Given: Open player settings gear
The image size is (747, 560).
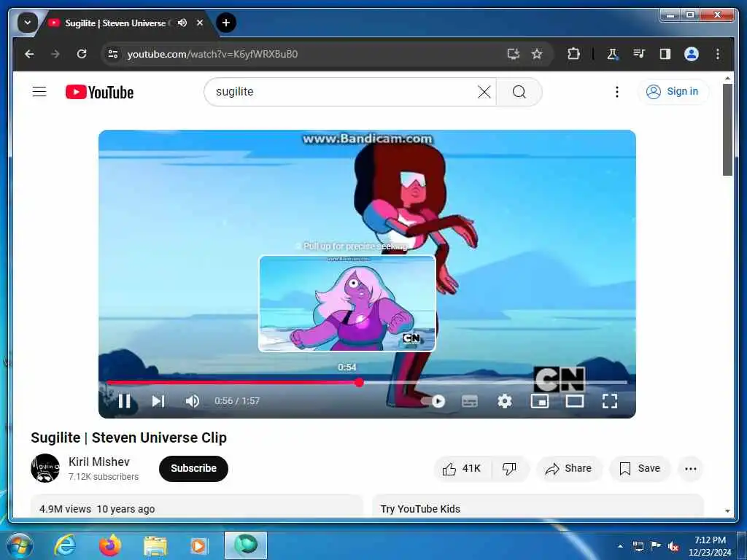Looking at the screenshot, I should (505, 401).
